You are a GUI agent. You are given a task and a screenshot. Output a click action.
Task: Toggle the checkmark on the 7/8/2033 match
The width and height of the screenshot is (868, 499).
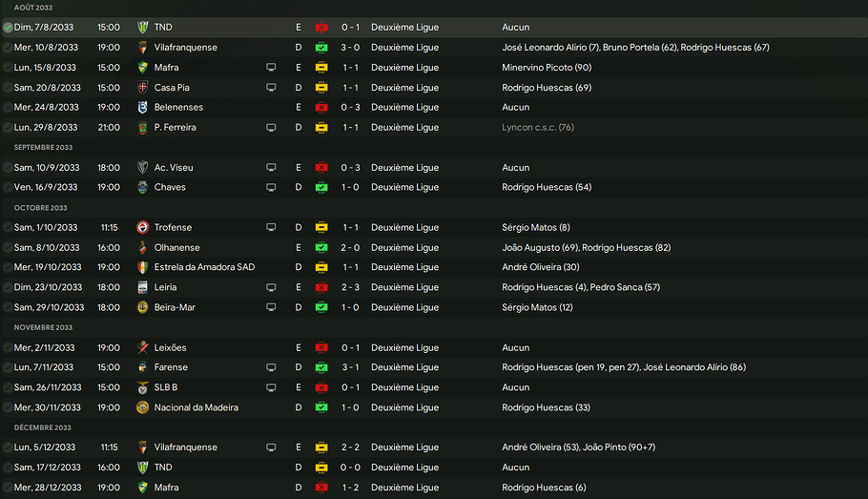(8, 28)
